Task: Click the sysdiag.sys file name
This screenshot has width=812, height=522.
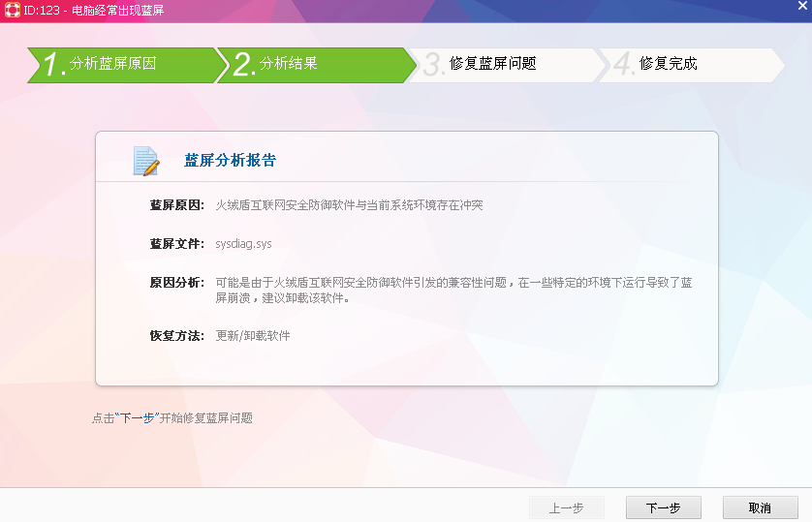Action: point(243,244)
